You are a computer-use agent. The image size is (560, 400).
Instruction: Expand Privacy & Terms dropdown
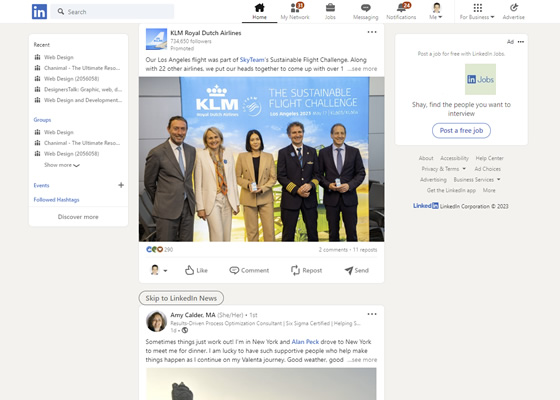point(444,169)
